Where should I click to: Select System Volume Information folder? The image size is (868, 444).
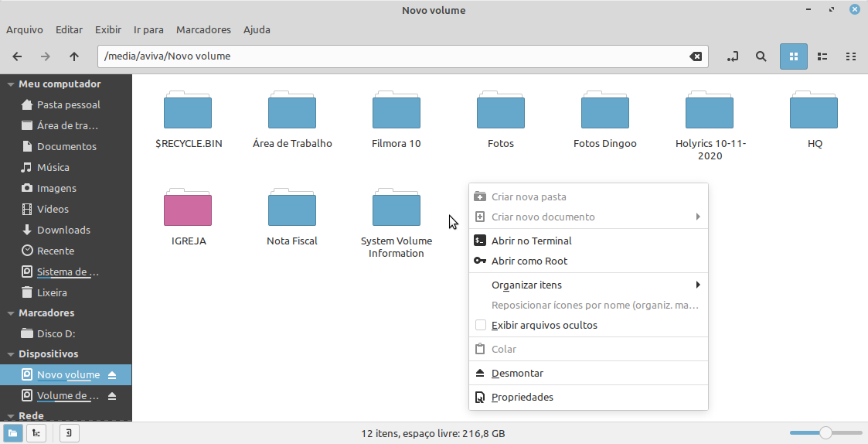pyautogui.click(x=397, y=224)
